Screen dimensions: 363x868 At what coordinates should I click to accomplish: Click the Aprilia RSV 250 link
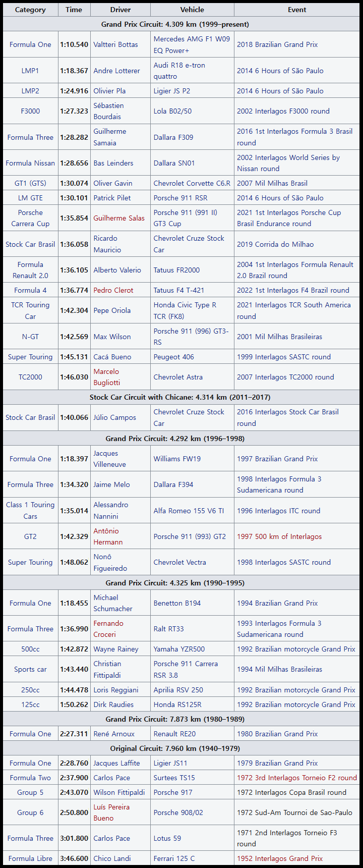tap(178, 690)
